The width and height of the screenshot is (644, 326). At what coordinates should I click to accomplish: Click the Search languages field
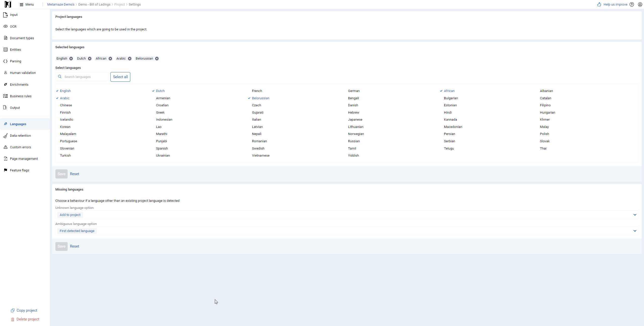point(82,77)
